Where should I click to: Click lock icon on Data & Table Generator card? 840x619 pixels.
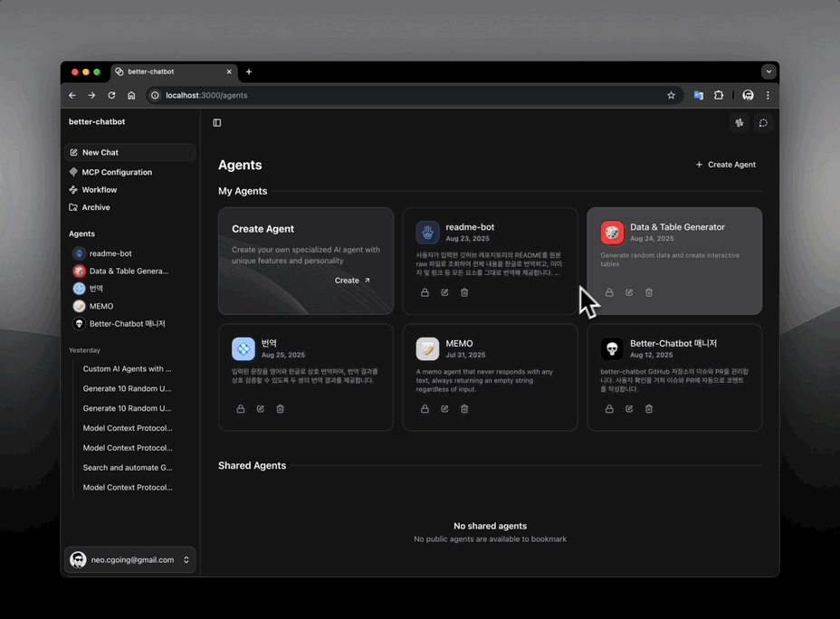point(609,292)
